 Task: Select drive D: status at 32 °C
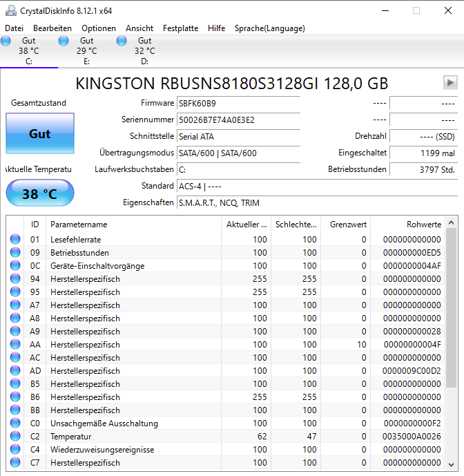point(145,50)
